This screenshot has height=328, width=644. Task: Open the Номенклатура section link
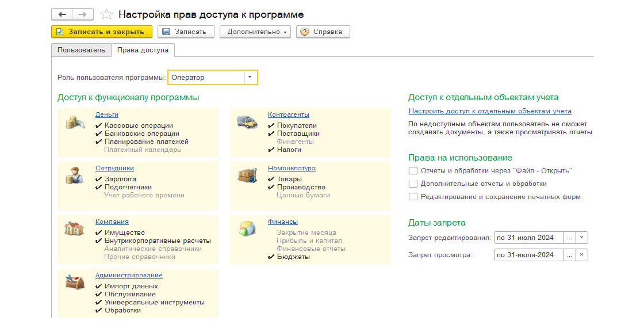292,168
